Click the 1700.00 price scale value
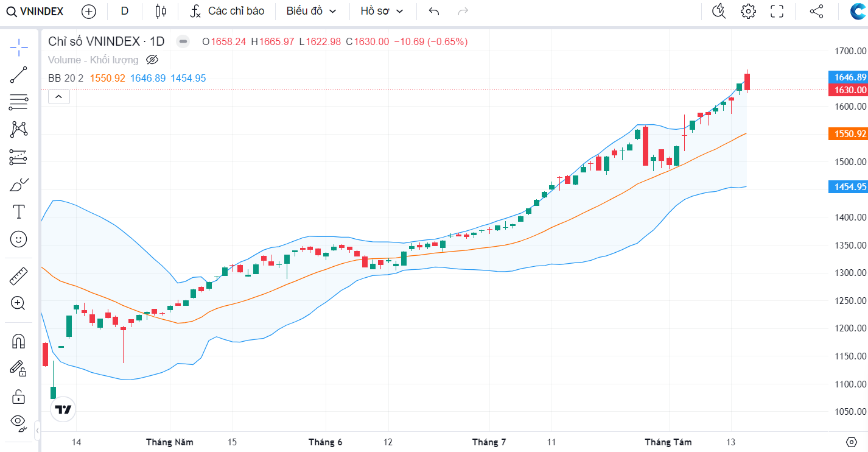 (850, 51)
